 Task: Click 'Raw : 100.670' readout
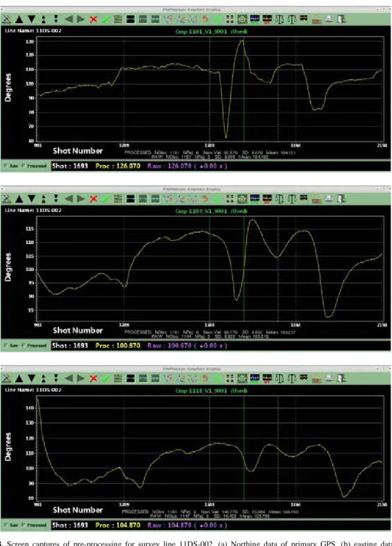click(x=187, y=346)
